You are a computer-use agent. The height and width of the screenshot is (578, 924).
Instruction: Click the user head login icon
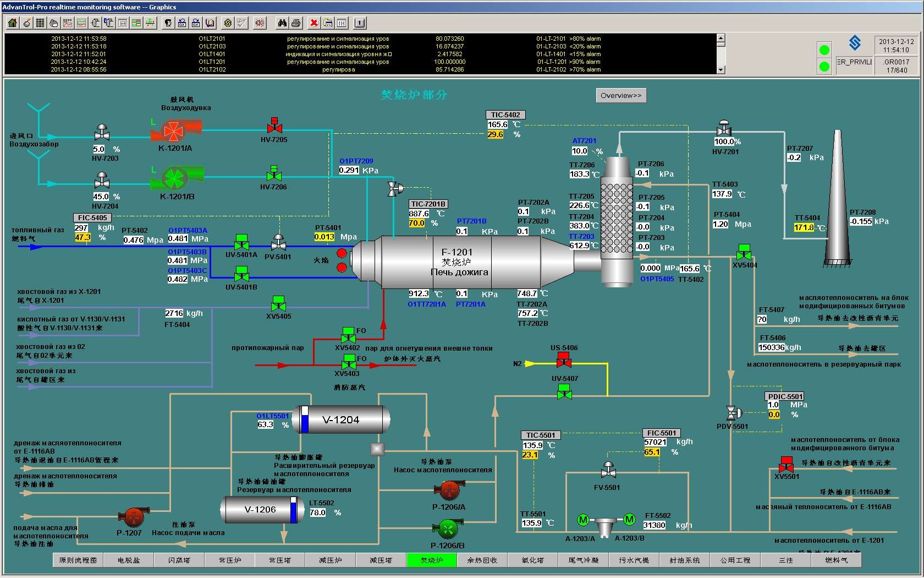pos(168,23)
